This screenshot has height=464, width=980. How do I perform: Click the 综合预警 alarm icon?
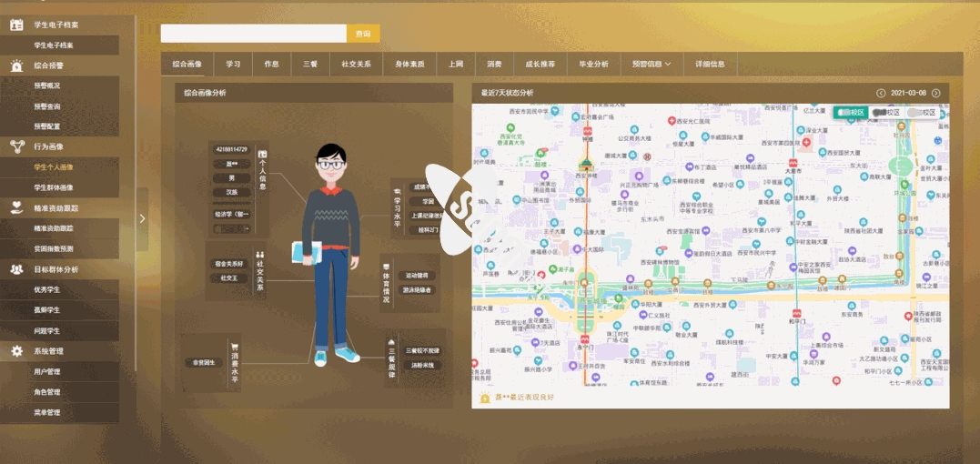pos(16,66)
